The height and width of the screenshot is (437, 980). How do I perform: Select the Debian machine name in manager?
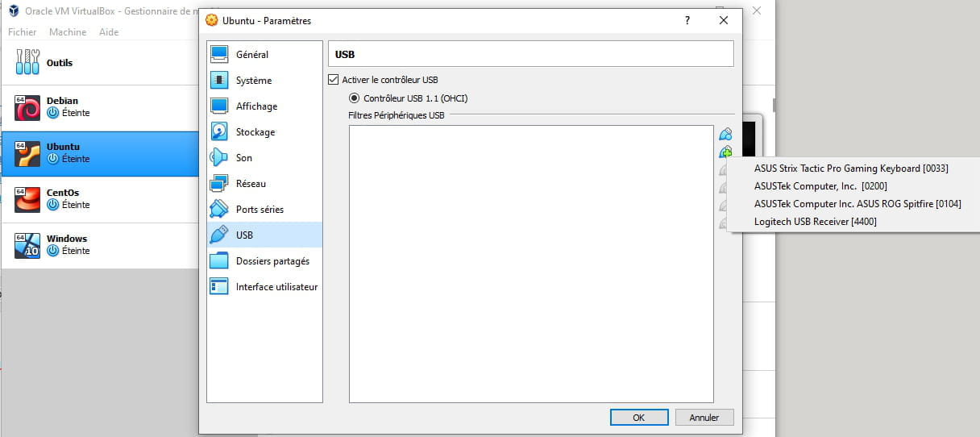tap(62, 101)
